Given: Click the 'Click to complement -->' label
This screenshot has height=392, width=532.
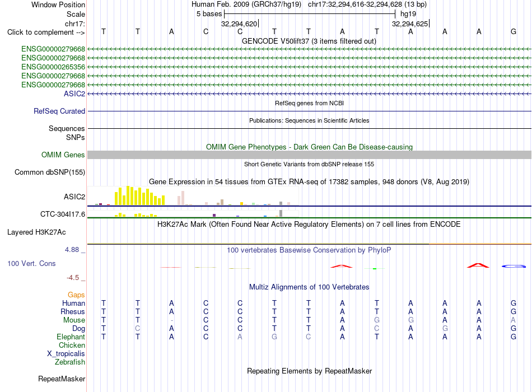Looking at the screenshot, I should [46, 32].
